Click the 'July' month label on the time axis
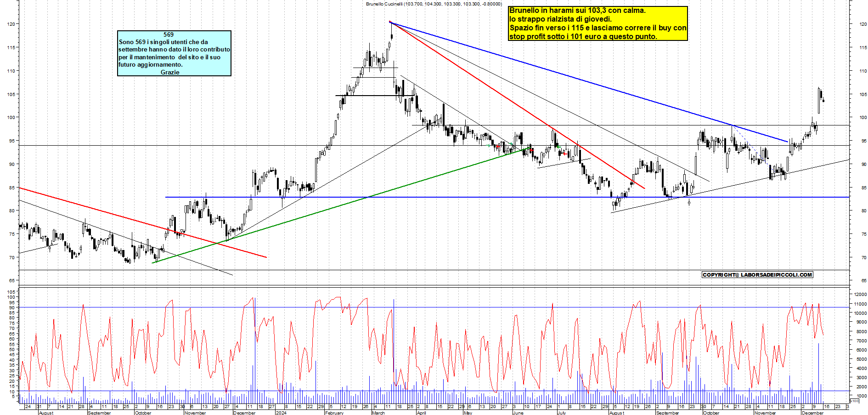Screen dimensions: 868x415 point(562,413)
